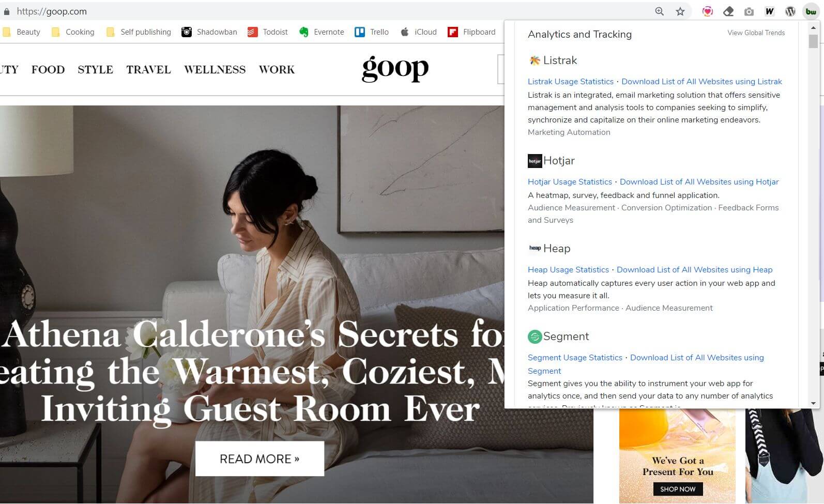Click the eraser extension icon
The image size is (824, 504).
[x=728, y=11]
